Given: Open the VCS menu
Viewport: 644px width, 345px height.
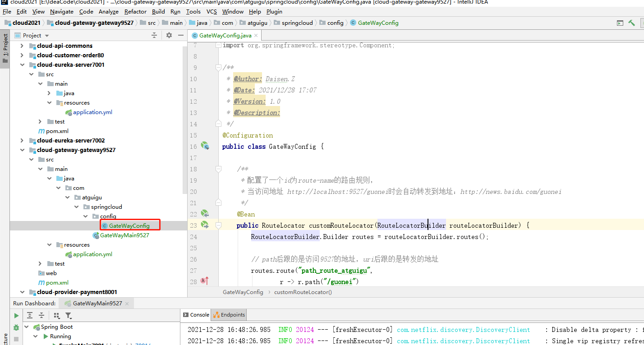Looking at the screenshot, I should click(212, 11).
